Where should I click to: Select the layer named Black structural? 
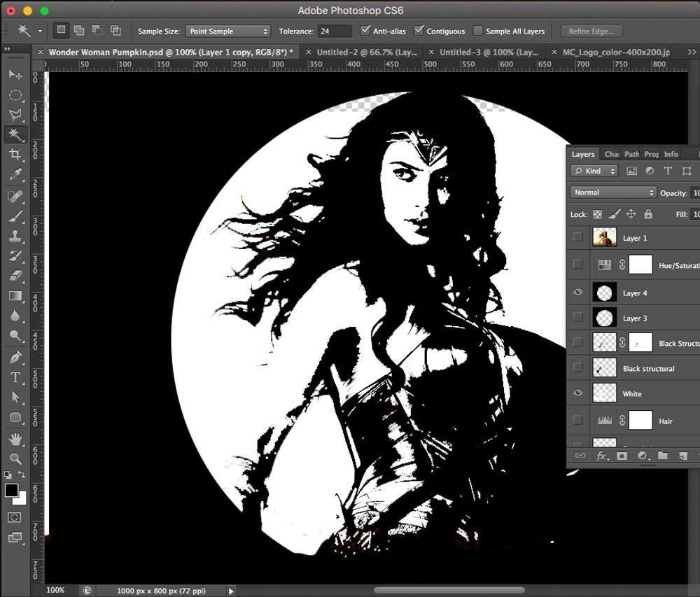[x=648, y=369]
